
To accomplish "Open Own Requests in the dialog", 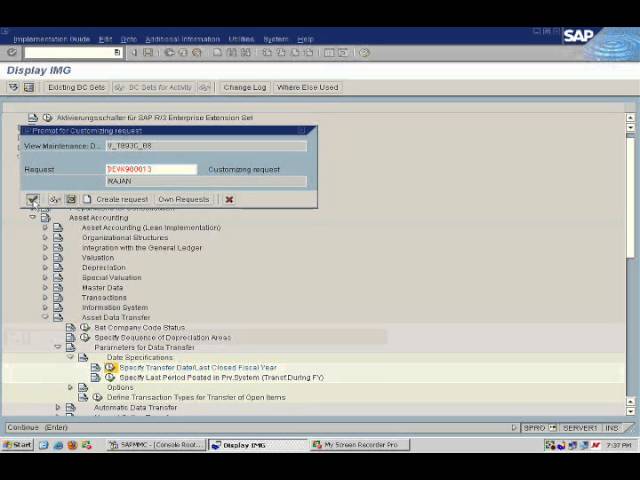I will (x=184, y=199).
